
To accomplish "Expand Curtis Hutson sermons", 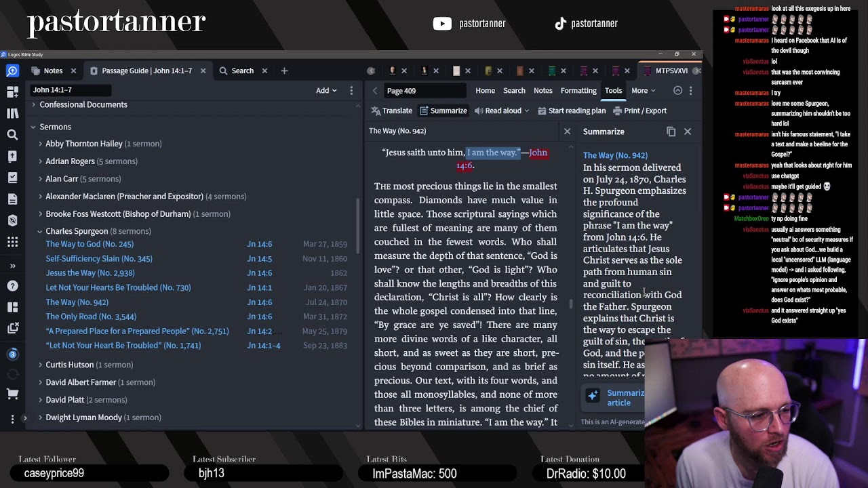I will click(x=40, y=365).
